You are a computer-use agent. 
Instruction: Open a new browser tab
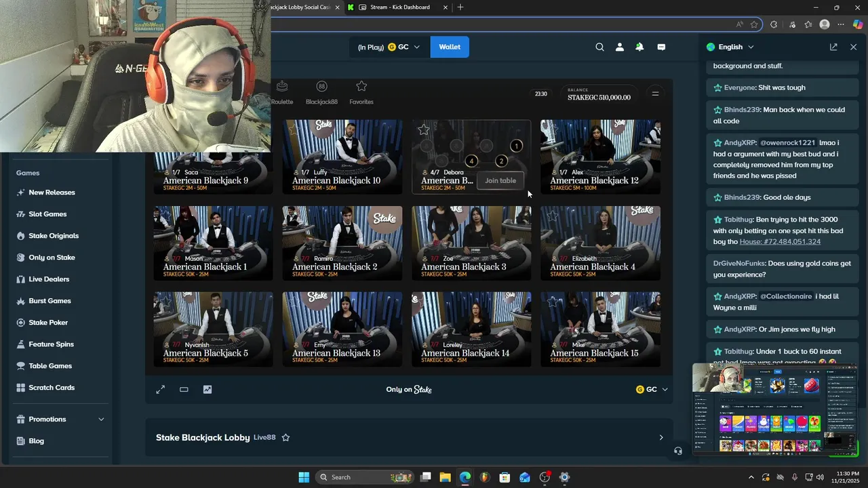460,7
